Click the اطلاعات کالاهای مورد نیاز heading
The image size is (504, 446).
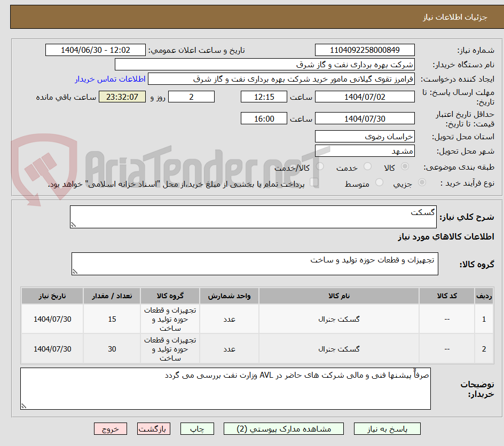pyautogui.click(x=446, y=237)
